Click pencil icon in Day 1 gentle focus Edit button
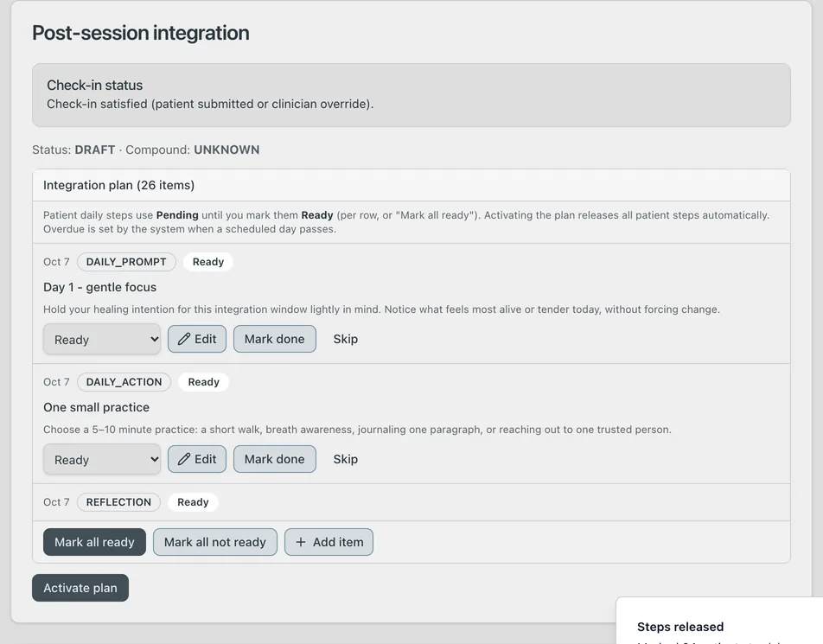 coord(183,339)
